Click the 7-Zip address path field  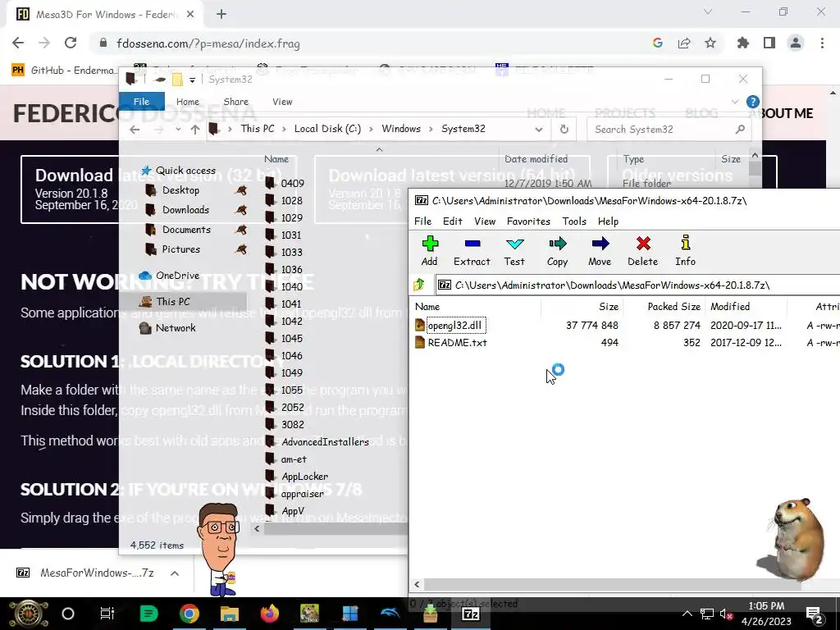click(637, 285)
